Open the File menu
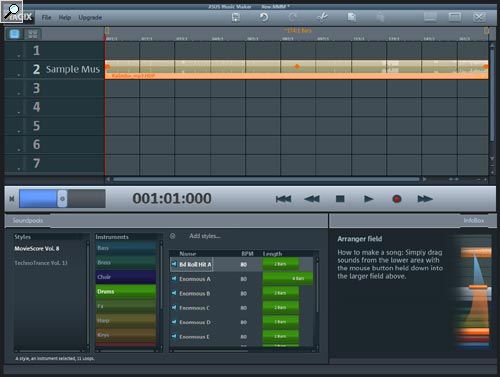This screenshot has height=377, width=500. click(46, 17)
